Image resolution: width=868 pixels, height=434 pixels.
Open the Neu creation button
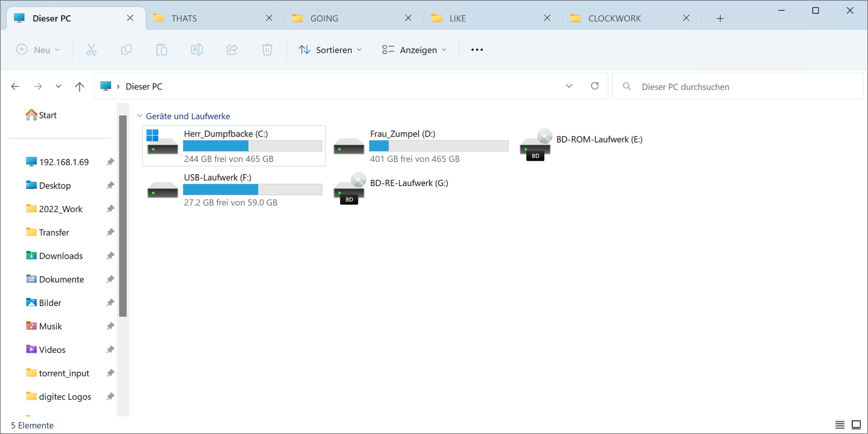click(x=38, y=50)
